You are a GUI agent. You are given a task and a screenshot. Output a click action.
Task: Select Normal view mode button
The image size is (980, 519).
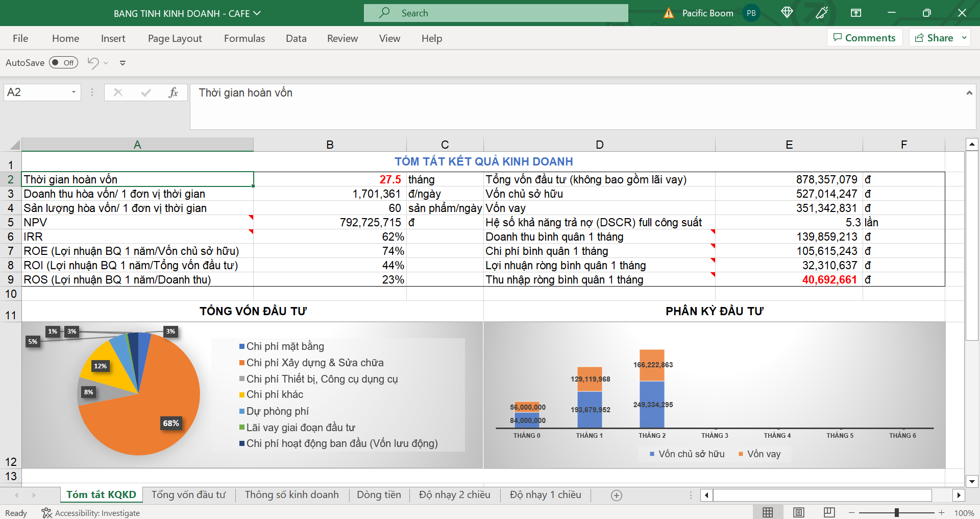tap(768, 512)
